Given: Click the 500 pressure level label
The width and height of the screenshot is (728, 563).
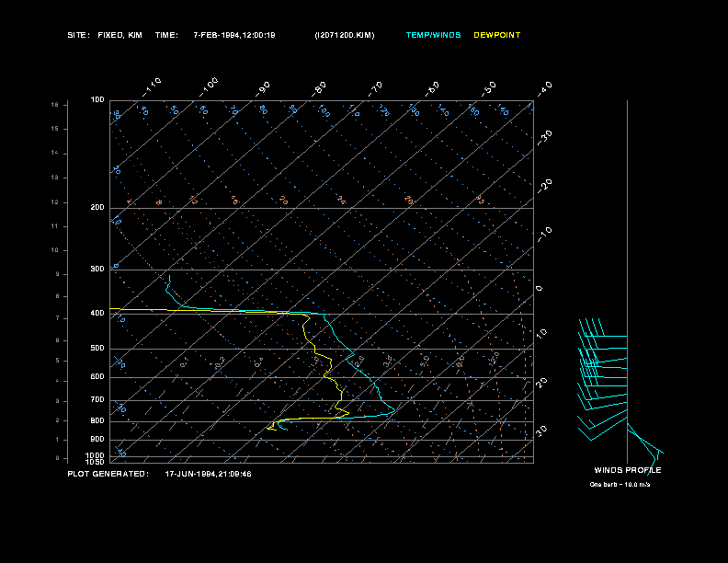Looking at the screenshot, I should [97, 348].
